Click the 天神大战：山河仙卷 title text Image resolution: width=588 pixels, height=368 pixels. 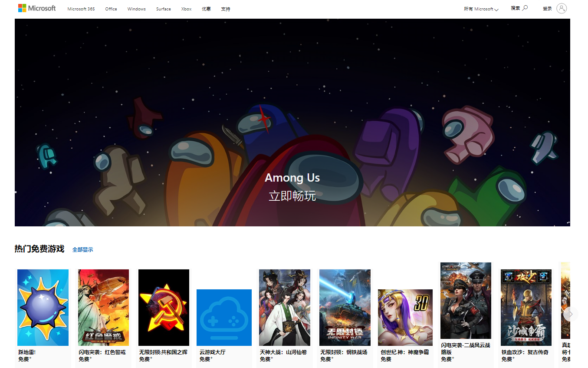[283, 352]
